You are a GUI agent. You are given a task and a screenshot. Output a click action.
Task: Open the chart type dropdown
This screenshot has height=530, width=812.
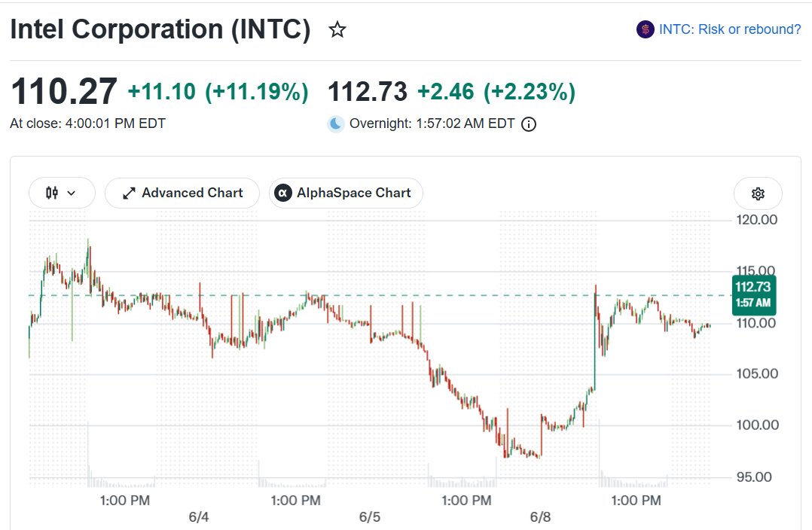[x=62, y=193]
